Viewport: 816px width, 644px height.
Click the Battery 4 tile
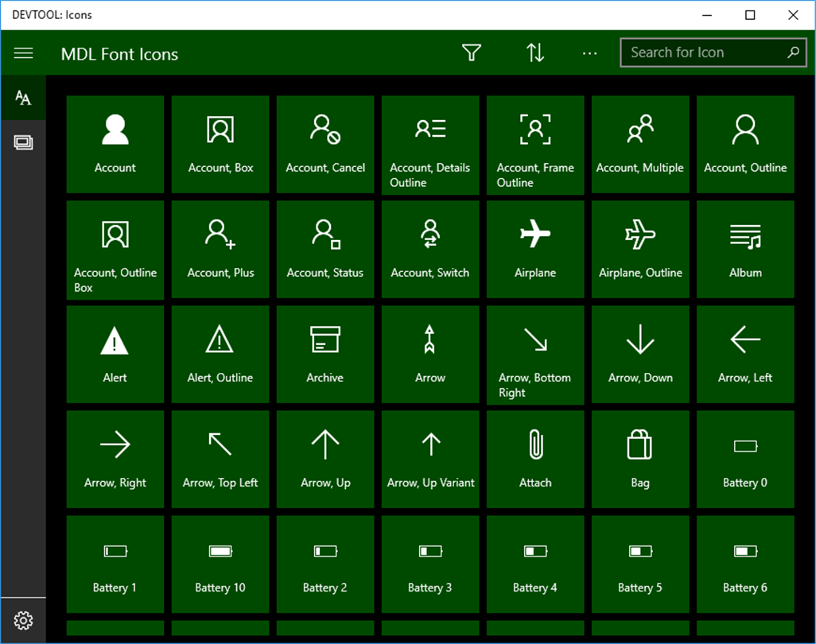click(x=535, y=564)
